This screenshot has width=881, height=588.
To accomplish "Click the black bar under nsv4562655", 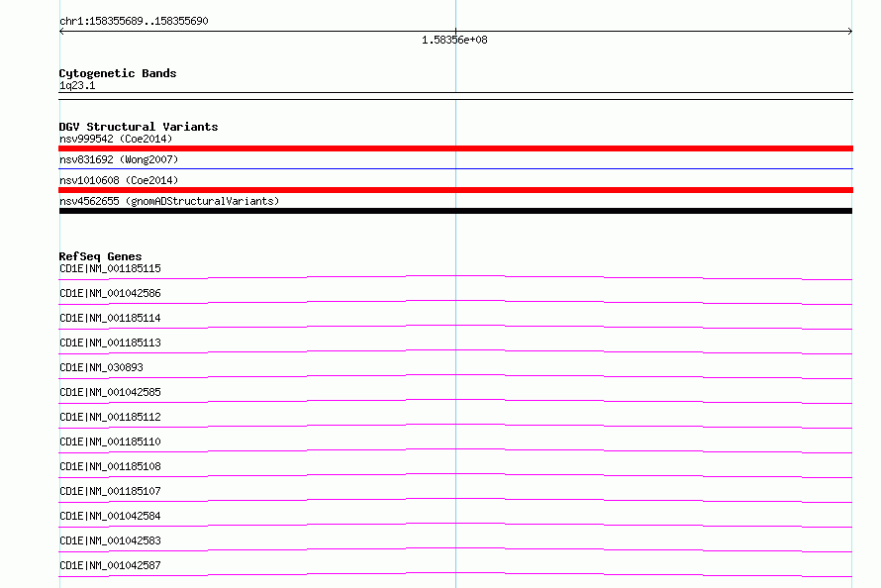I will [455, 211].
